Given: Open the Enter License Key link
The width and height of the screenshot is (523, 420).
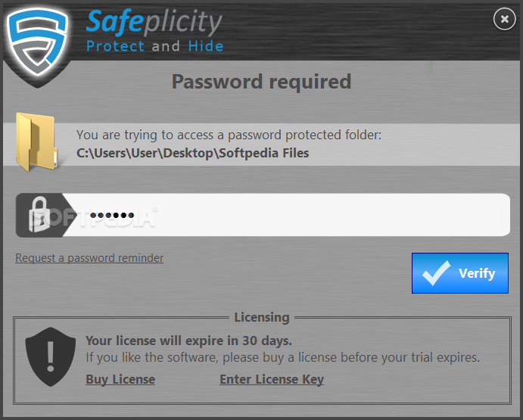Looking at the screenshot, I should coord(272,380).
